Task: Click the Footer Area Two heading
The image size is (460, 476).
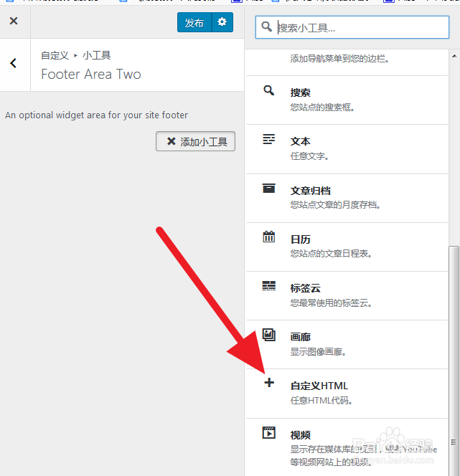Action: 91,74
